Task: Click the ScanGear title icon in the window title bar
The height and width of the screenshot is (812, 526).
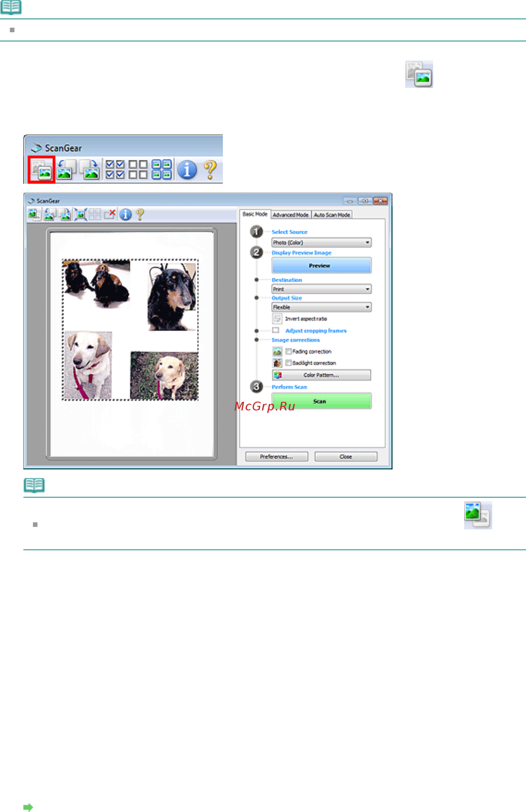Action: pos(31,201)
